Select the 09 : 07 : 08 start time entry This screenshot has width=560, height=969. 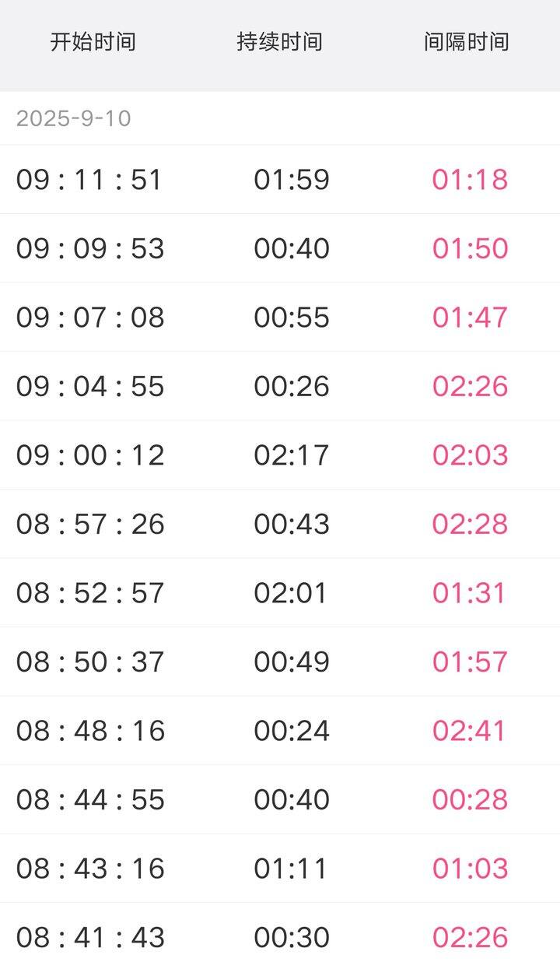click(90, 317)
